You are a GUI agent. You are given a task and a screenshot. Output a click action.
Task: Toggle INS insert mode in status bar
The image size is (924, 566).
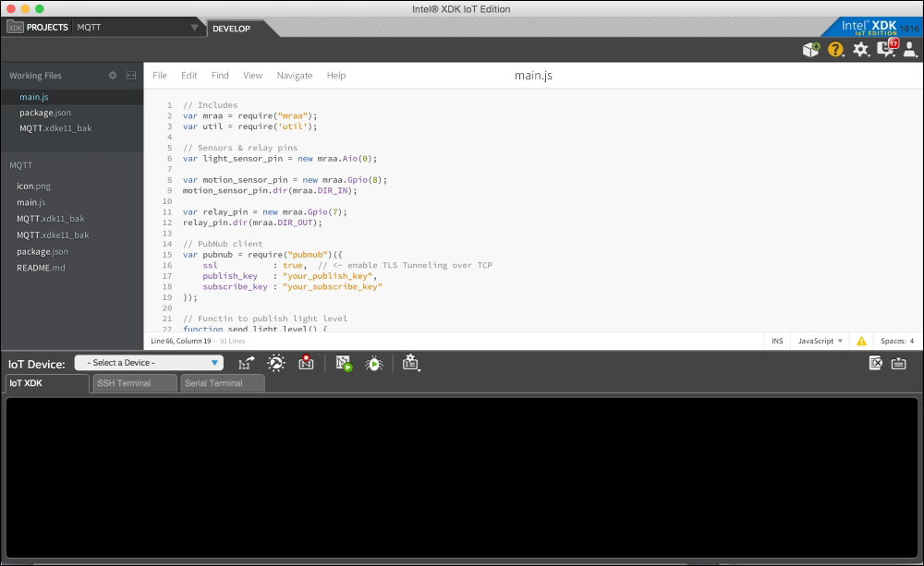point(777,341)
